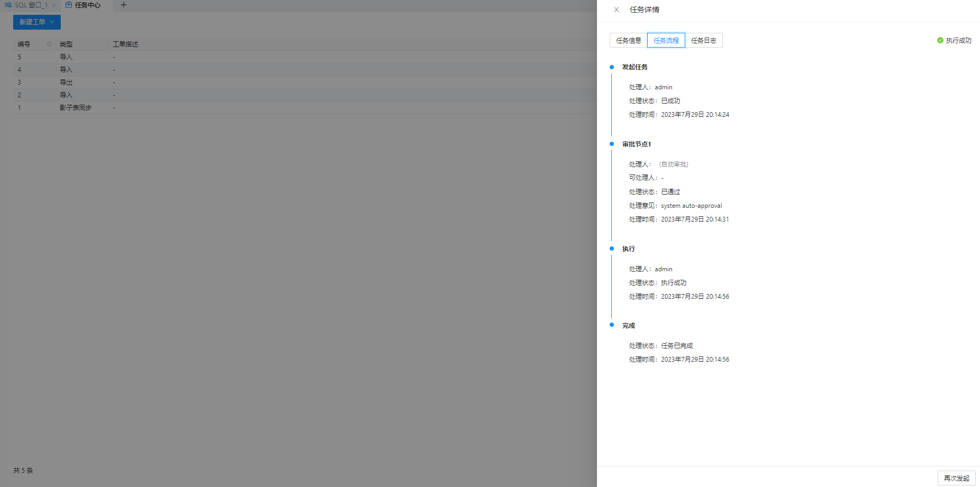Expand the 新建工单 dropdown arrow

[52, 22]
